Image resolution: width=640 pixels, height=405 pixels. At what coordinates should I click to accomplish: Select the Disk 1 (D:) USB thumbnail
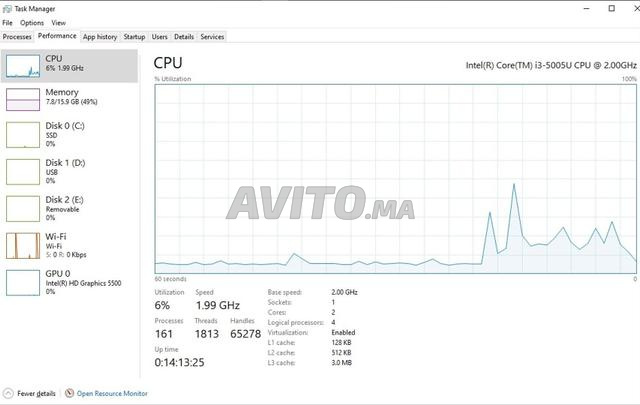click(22, 171)
